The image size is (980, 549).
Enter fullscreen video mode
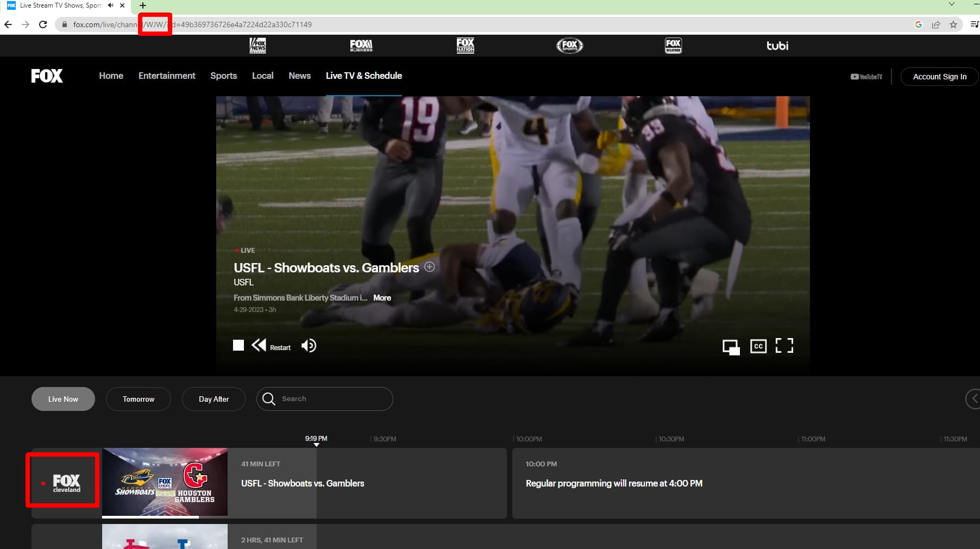784,346
